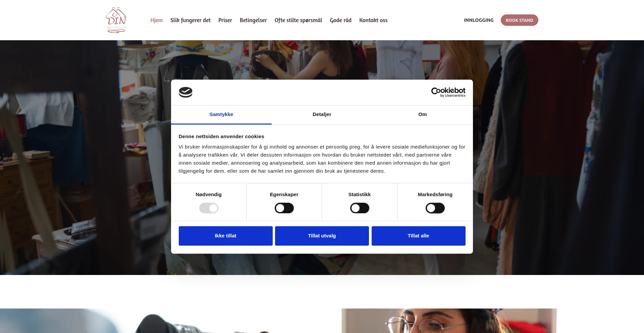Enable the Statistikk cookie toggle
This screenshot has width=644, height=333.
point(360,208)
